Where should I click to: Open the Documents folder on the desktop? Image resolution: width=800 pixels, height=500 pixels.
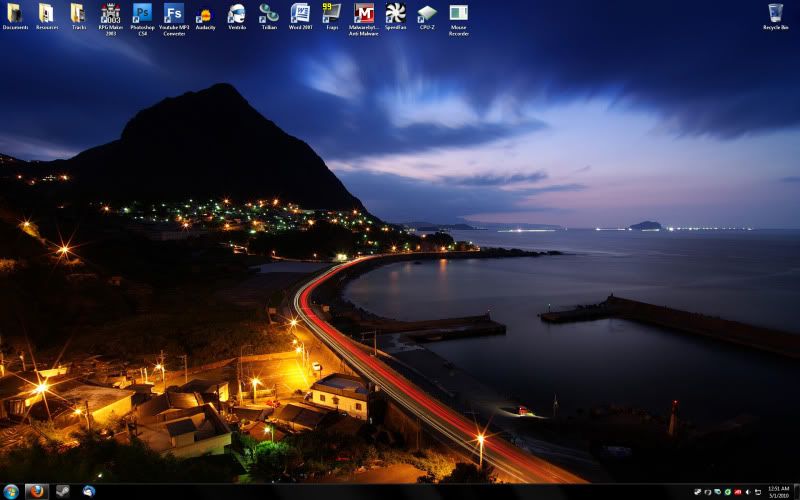click(x=15, y=14)
